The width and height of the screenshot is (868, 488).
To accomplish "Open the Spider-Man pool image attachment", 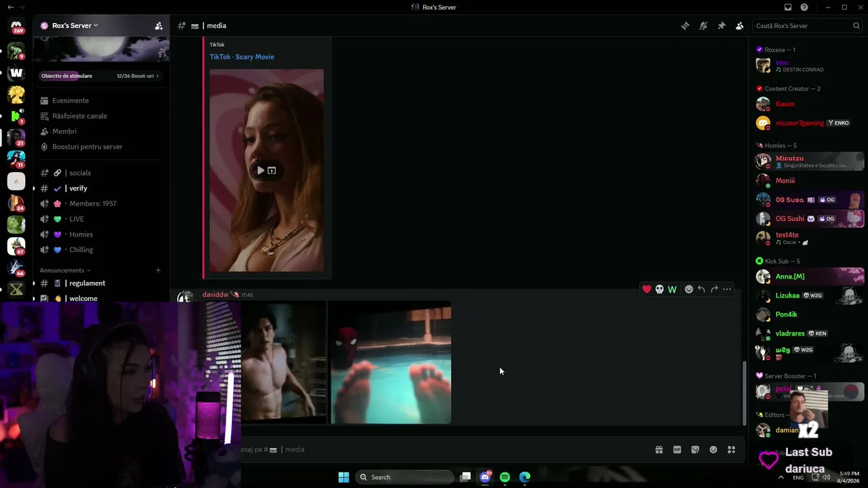I will 391,363.
